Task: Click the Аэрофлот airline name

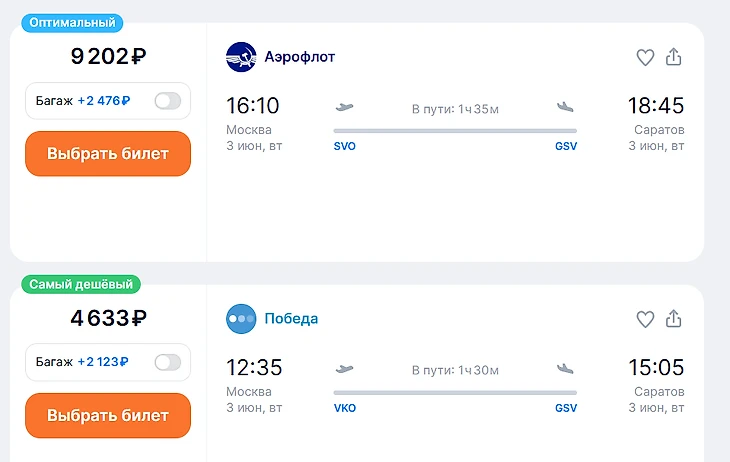Action: click(300, 57)
